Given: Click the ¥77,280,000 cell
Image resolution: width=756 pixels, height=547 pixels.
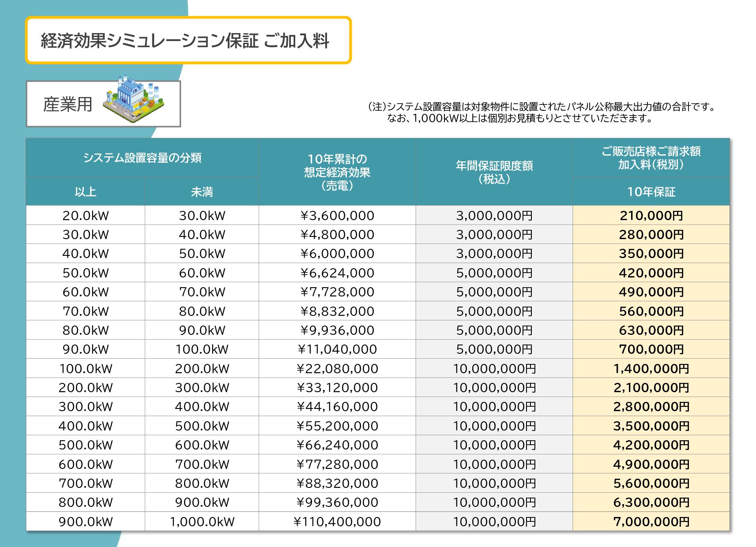Looking at the screenshot, I should point(337,464).
